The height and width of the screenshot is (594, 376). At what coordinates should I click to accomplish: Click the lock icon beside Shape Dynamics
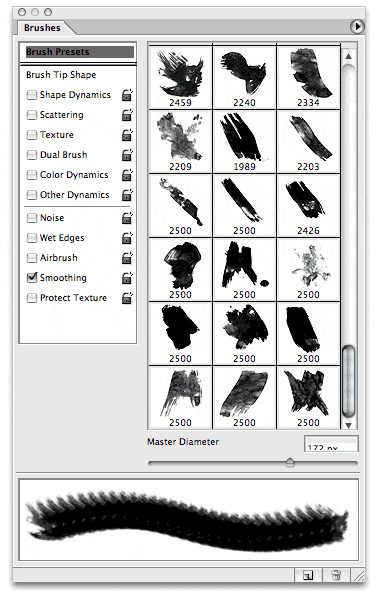(x=127, y=95)
